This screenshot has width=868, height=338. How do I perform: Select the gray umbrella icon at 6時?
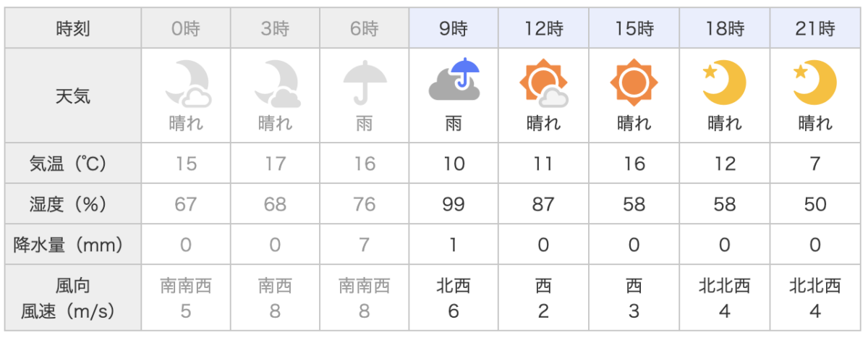pos(365,83)
